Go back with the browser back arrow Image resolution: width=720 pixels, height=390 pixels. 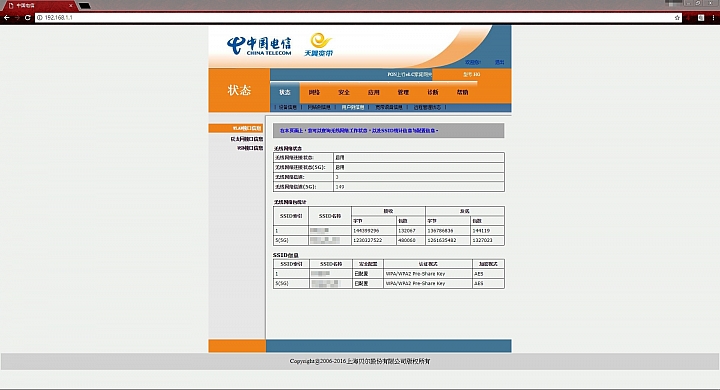click(6, 17)
